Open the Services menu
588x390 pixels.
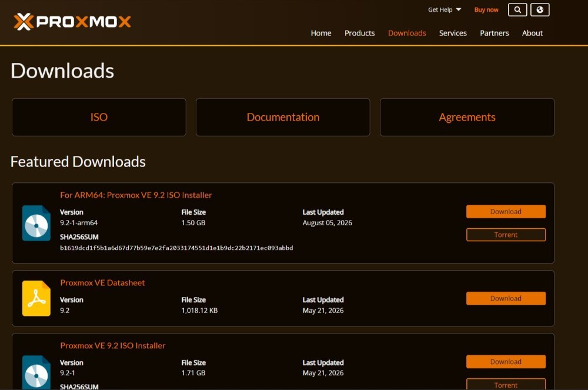(453, 33)
